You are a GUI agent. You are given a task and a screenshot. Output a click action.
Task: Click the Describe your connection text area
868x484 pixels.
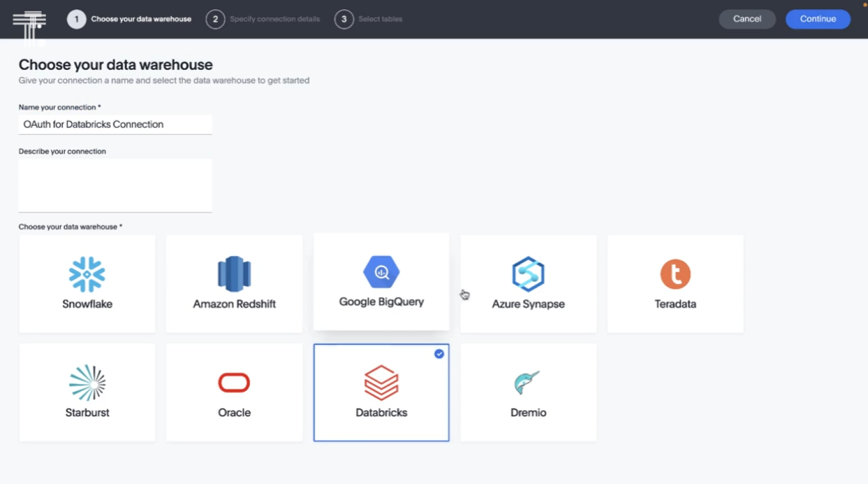click(115, 186)
